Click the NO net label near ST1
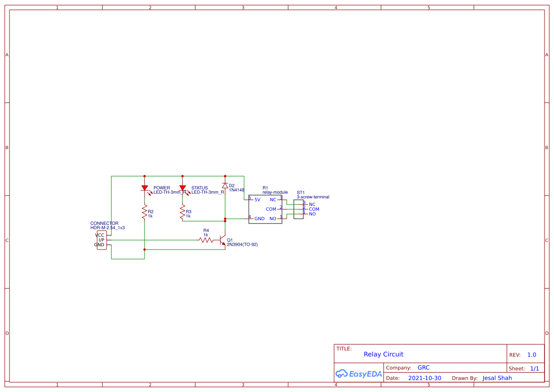The width and height of the screenshot is (554, 392). [x=312, y=213]
